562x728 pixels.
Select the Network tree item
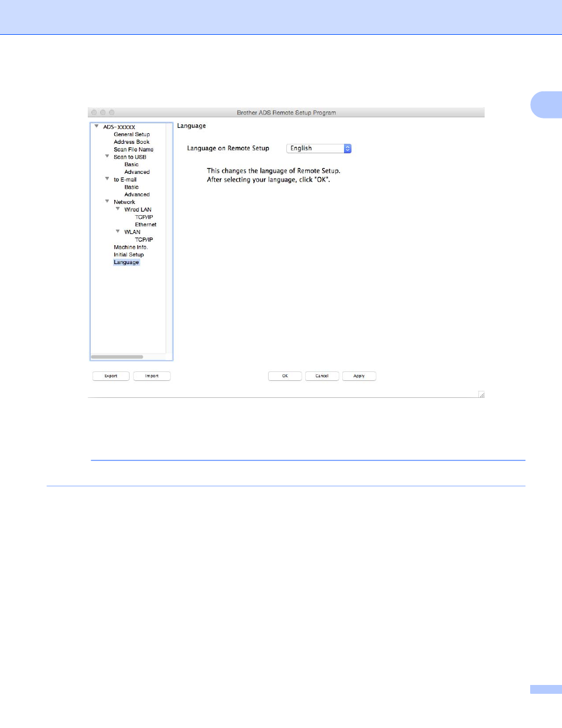tap(124, 202)
